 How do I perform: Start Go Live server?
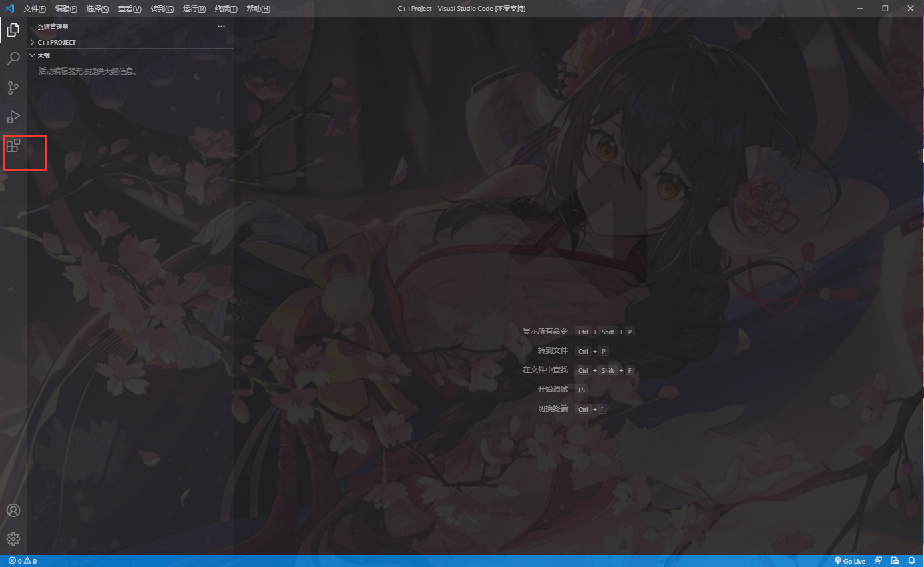(x=850, y=561)
